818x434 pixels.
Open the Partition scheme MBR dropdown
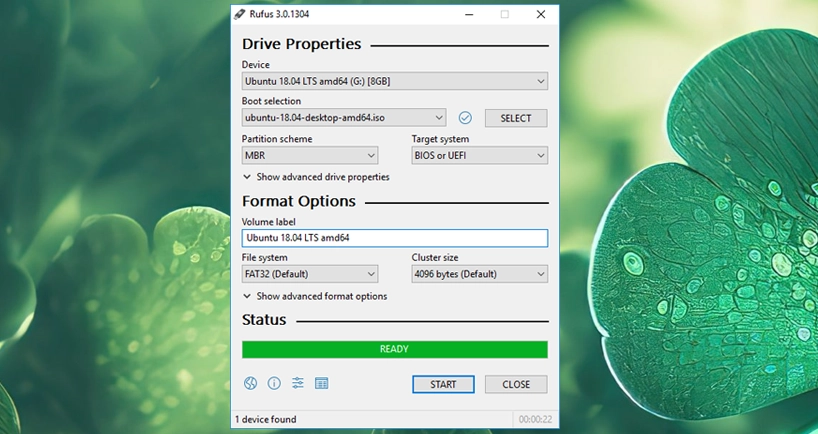[309, 156]
